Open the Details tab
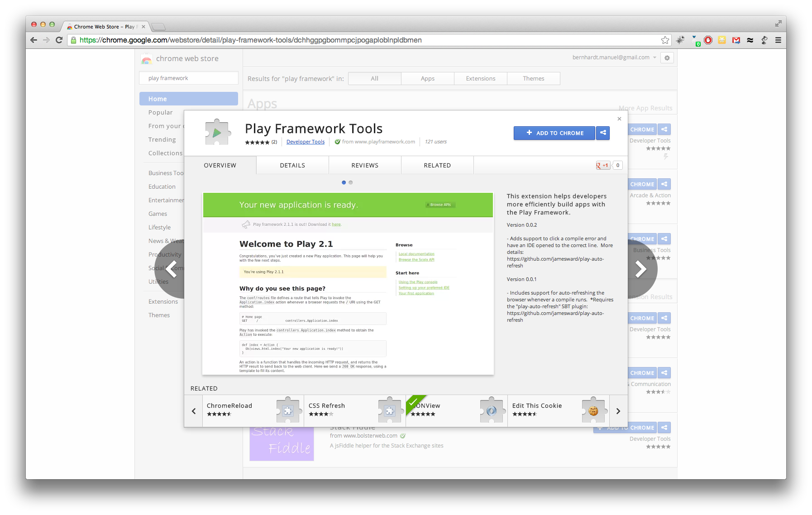The height and width of the screenshot is (515, 812). (x=292, y=166)
